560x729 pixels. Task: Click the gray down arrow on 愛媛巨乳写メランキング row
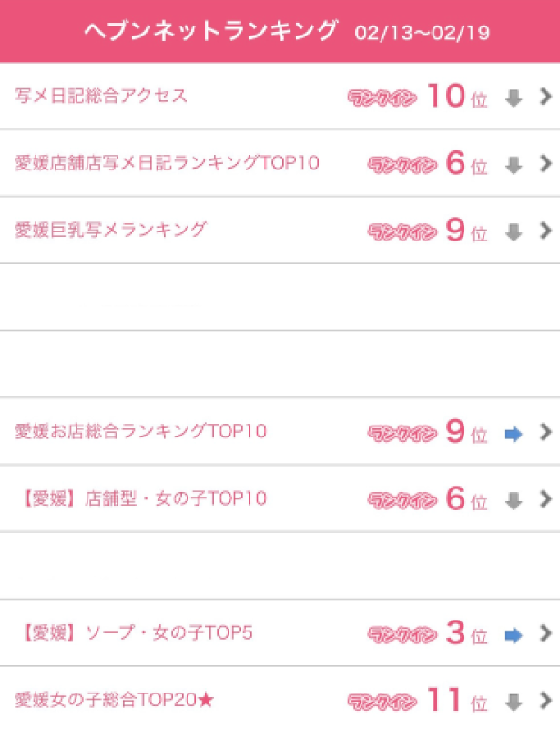514,232
